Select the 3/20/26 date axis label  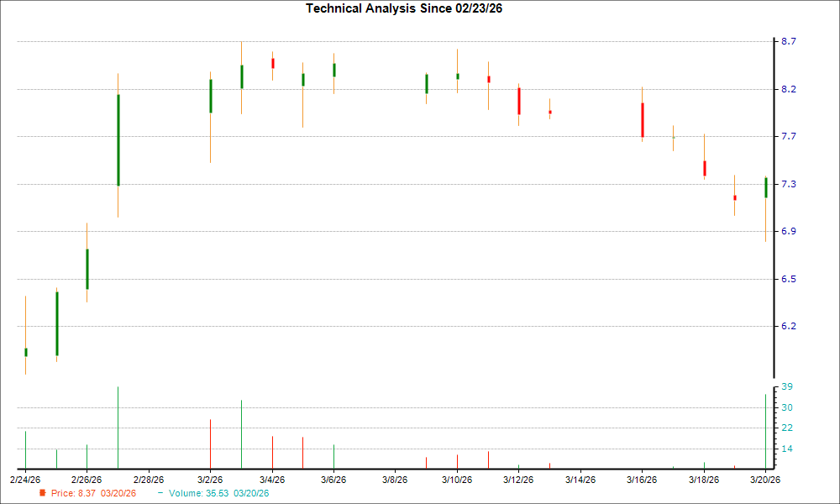(765, 480)
